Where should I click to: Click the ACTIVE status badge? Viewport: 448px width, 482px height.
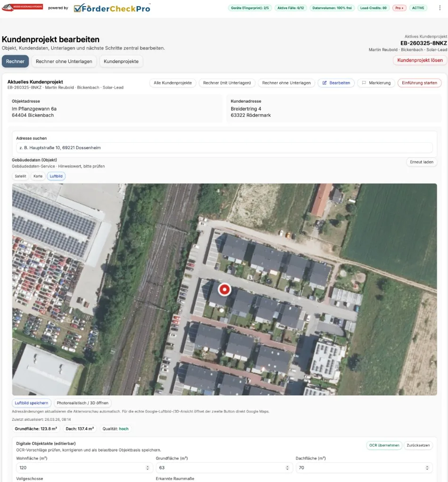pos(418,8)
